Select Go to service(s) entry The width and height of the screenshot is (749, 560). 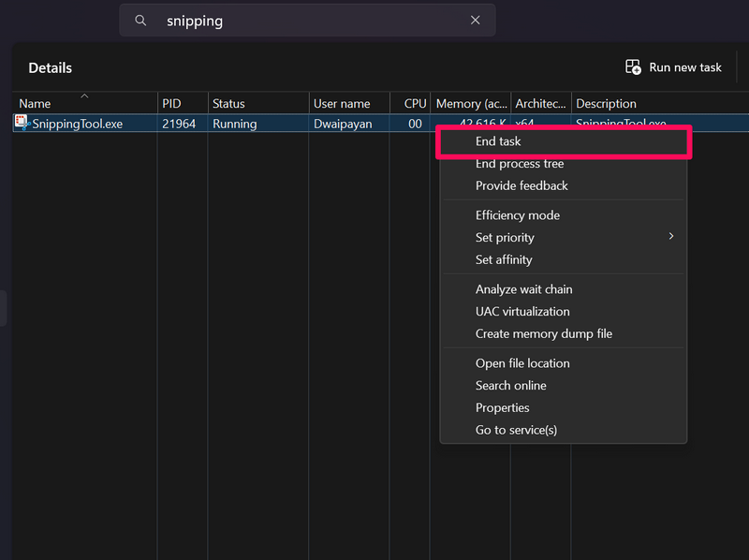point(516,430)
